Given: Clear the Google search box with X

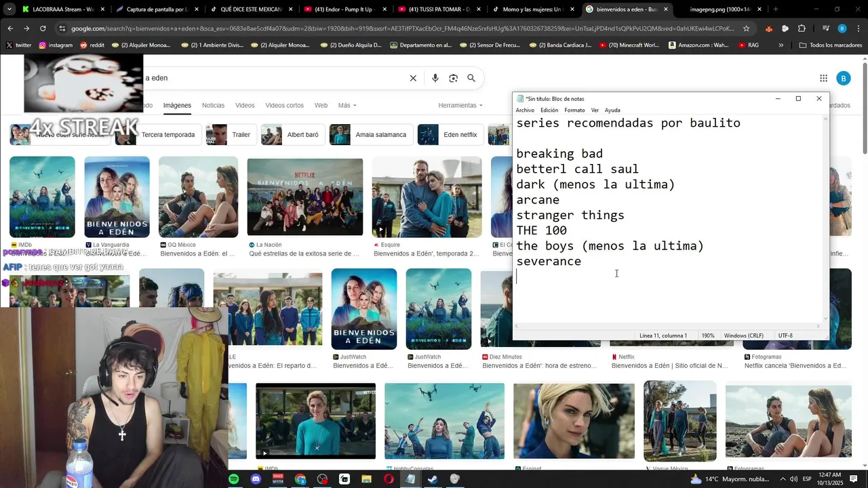Looking at the screenshot, I should coord(413,78).
